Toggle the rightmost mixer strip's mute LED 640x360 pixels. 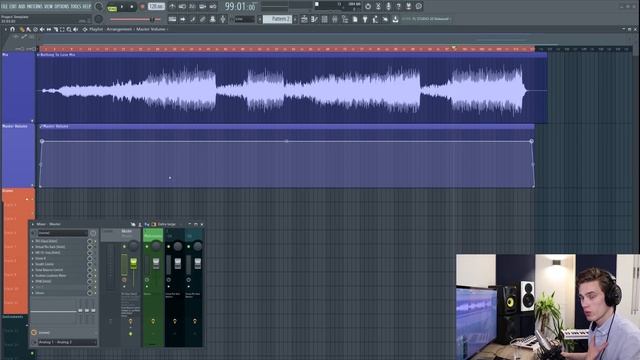[x=189, y=247]
